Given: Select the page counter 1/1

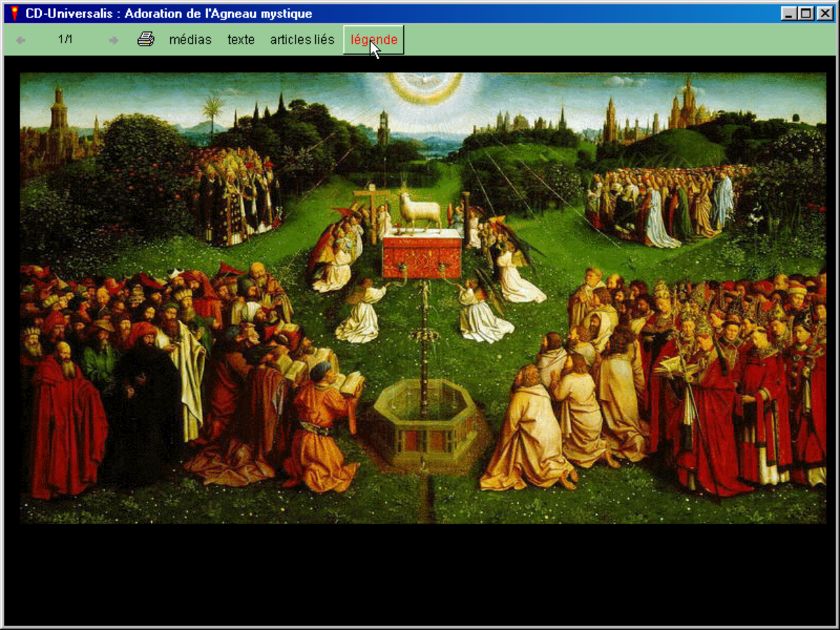Looking at the screenshot, I should [65, 39].
